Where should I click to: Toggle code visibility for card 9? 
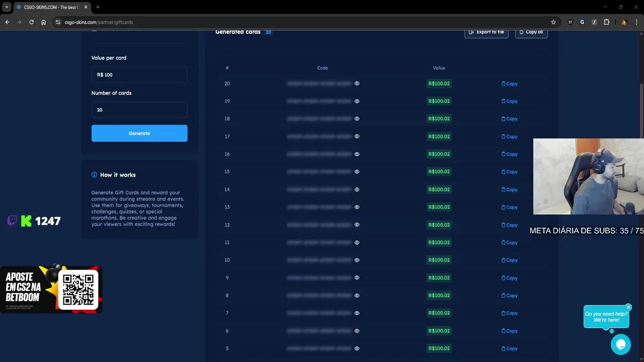[357, 278]
